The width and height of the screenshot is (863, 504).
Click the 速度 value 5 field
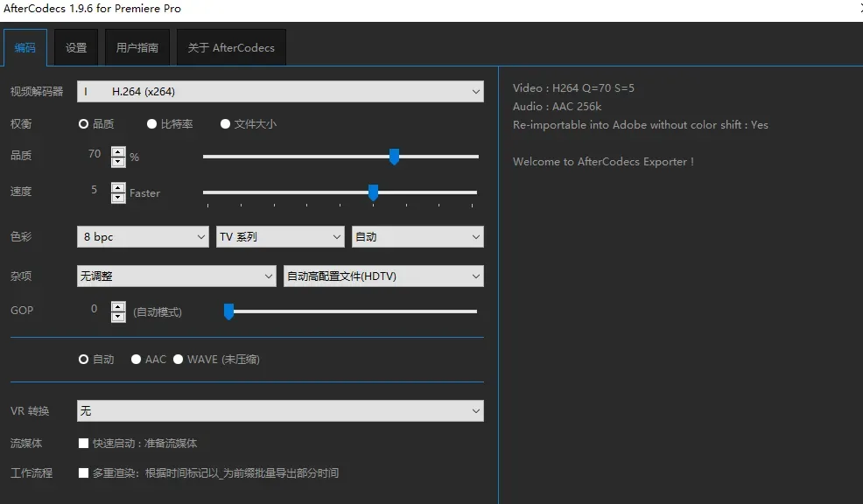point(95,189)
